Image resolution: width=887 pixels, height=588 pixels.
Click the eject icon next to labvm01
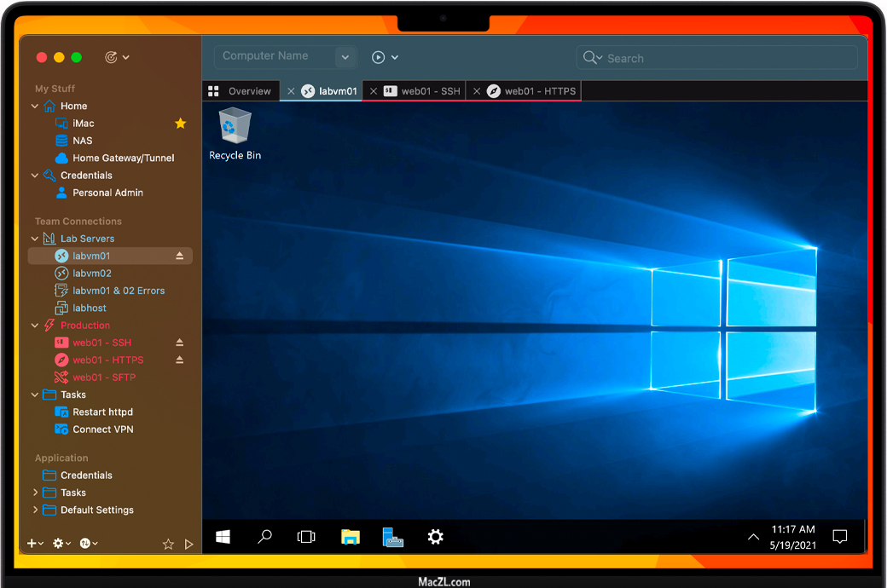tap(180, 256)
